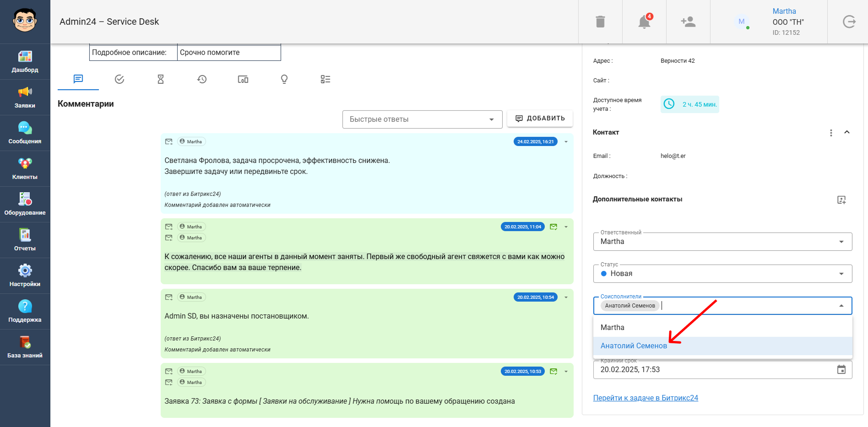Image resolution: width=868 pixels, height=427 pixels.
Task: Open the Martha user profile avatar
Action: [742, 22]
